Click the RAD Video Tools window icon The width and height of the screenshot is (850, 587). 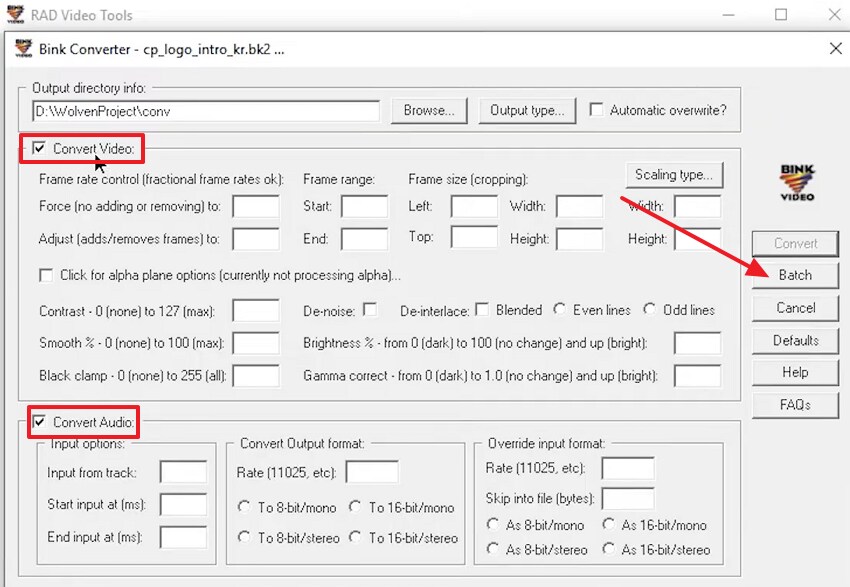(15, 14)
